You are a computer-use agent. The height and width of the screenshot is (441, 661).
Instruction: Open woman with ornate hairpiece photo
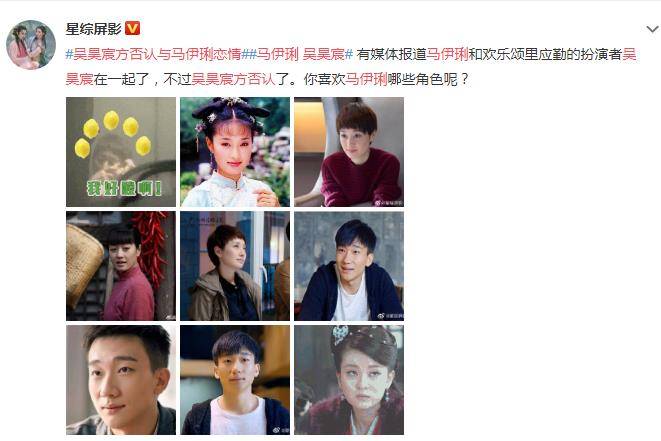coord(349,380)
